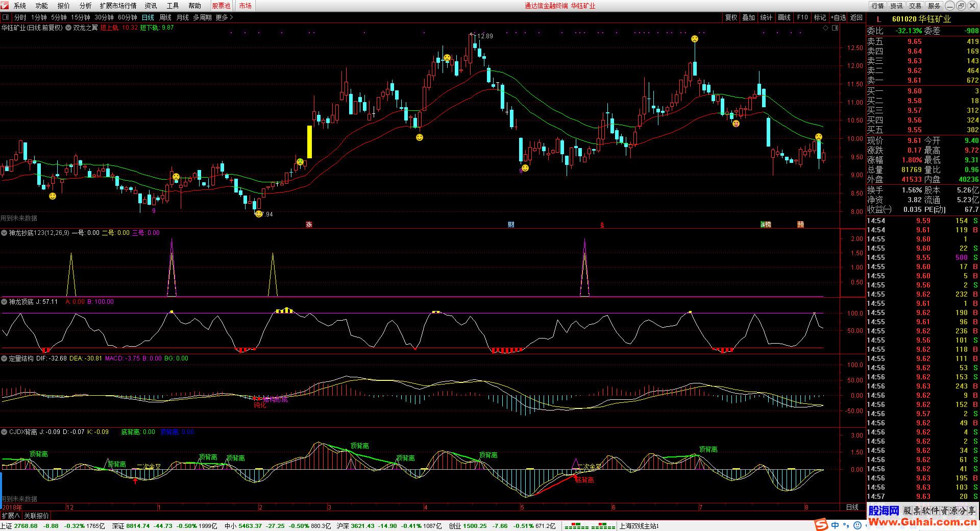Screen dimensions: 980x531
Task: Select the 15分钟 period
Action: coord(81,17)
